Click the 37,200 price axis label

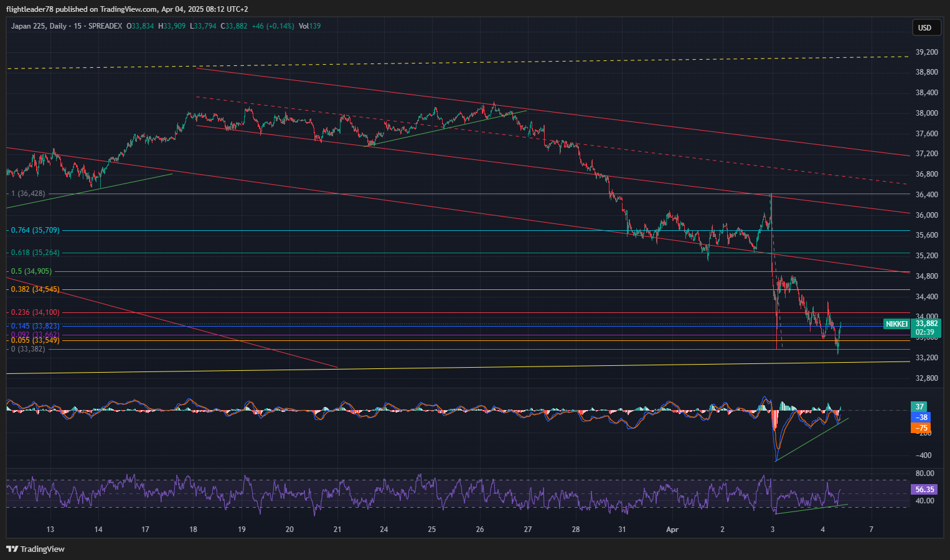pyautogui.click(x=926, y=154)
